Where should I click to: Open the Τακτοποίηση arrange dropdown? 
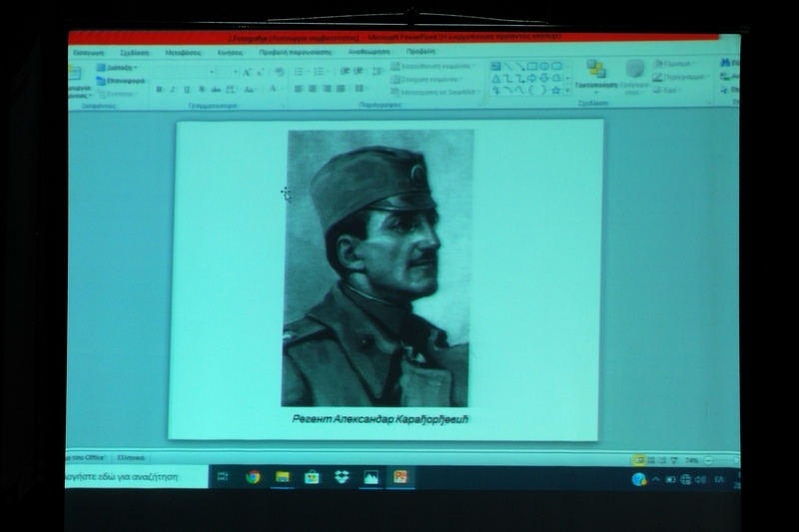point(595,77)
